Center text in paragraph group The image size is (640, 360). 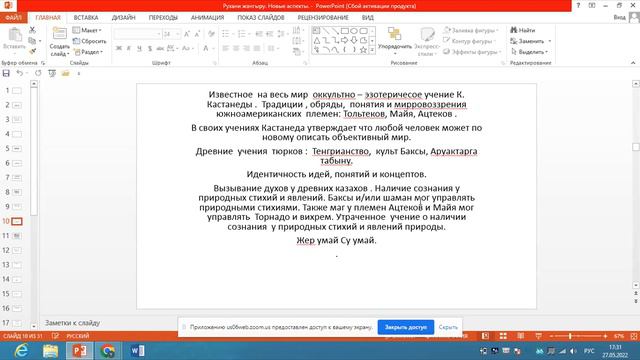(x=236, y=49)
